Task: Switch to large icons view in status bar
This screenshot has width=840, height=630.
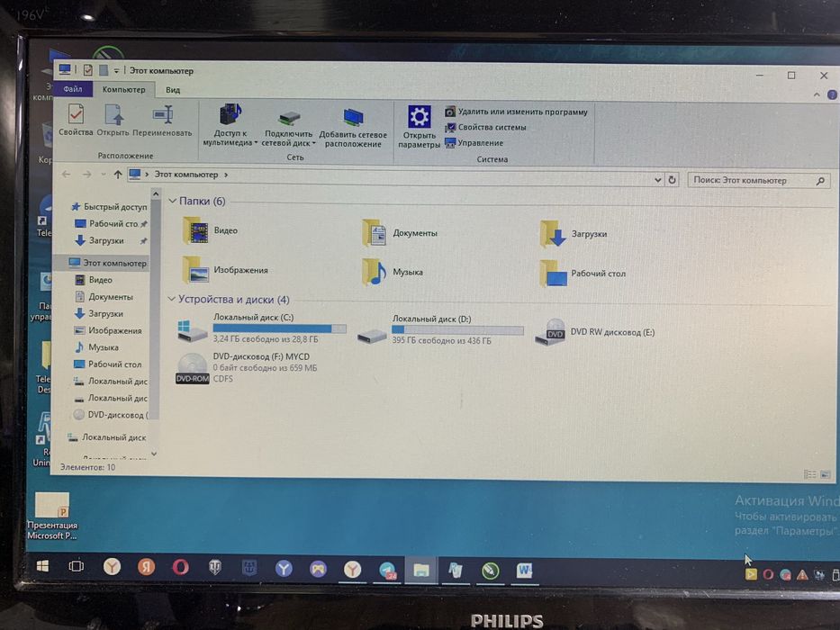Action: [x=826, y=474]
